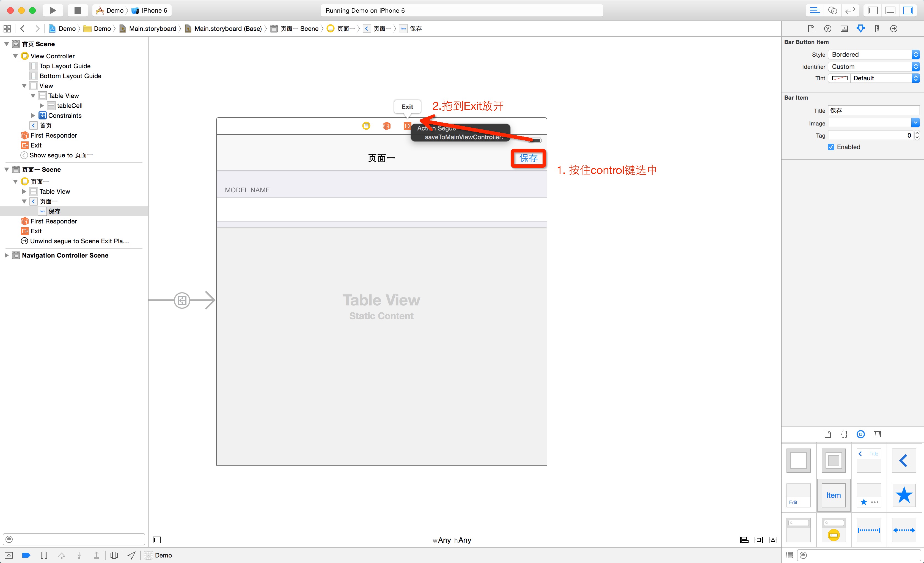Open the Attributes inspector tab

pos(861,29)
